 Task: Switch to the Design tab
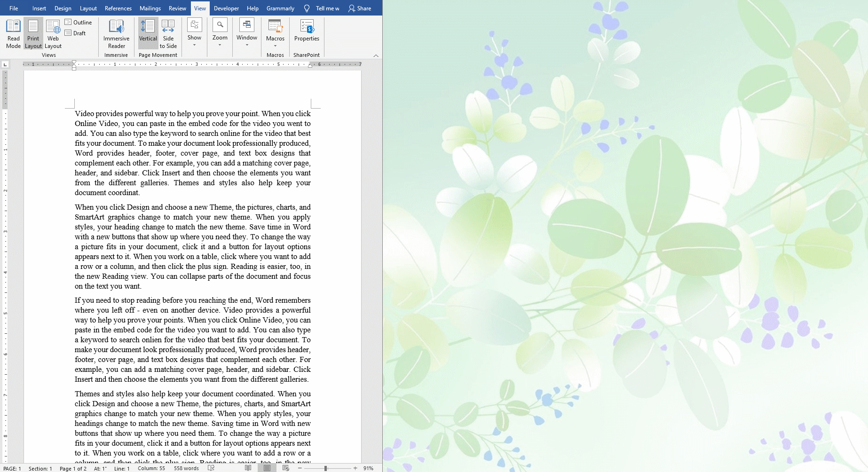pyautogui.click(x=63, y=8)
